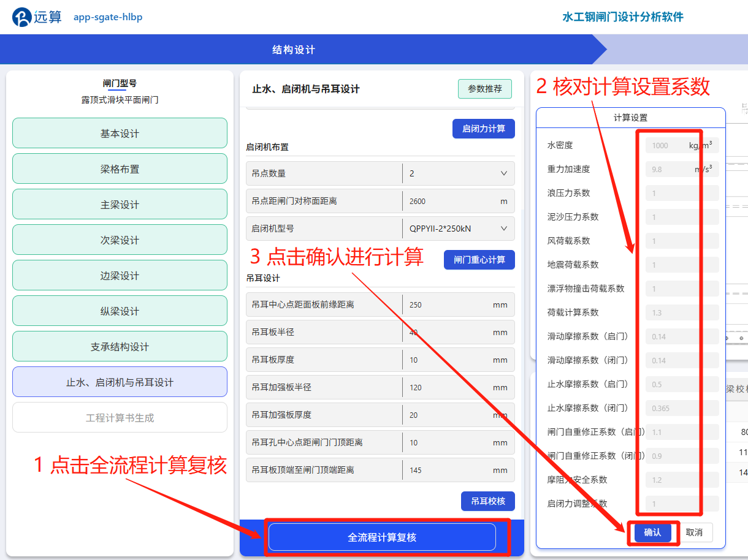Go to 梁格布置 step
This screenshot has height=560, width=748.
pyautogui.click(x=120, y=169)
